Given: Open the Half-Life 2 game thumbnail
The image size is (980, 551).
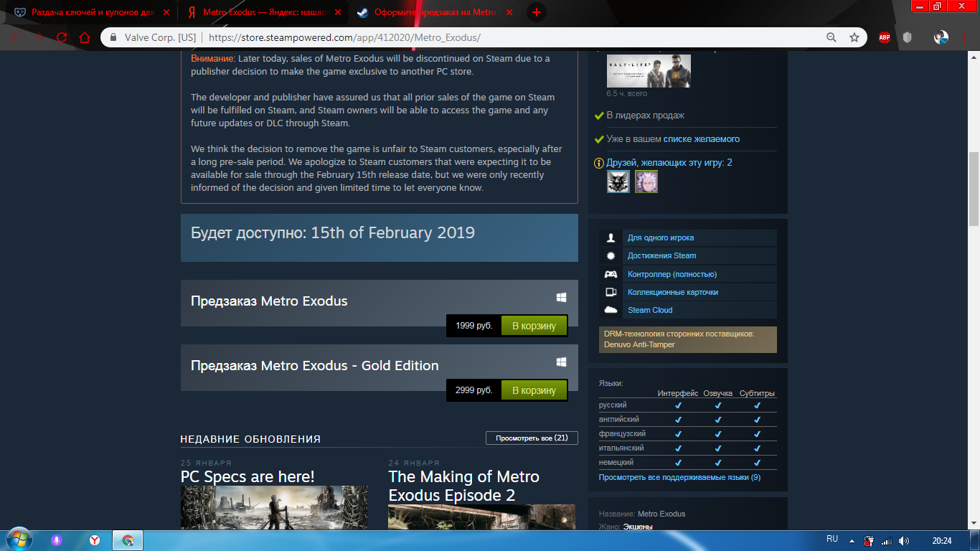Looking at the screenshot, I should pos(649,71).
